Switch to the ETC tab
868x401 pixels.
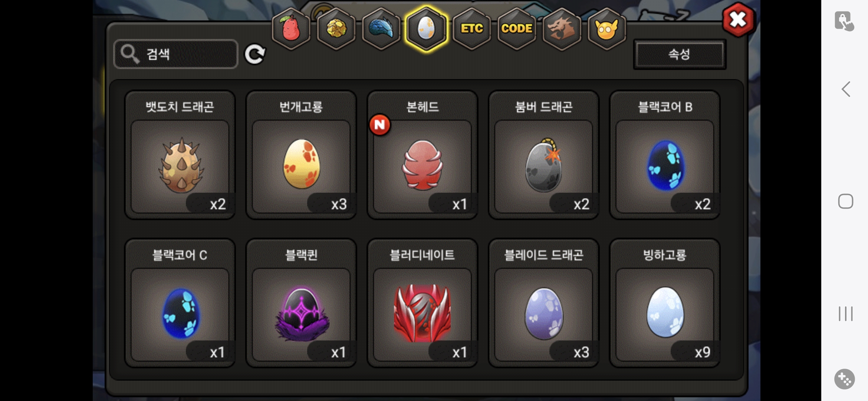click(471, 29)
